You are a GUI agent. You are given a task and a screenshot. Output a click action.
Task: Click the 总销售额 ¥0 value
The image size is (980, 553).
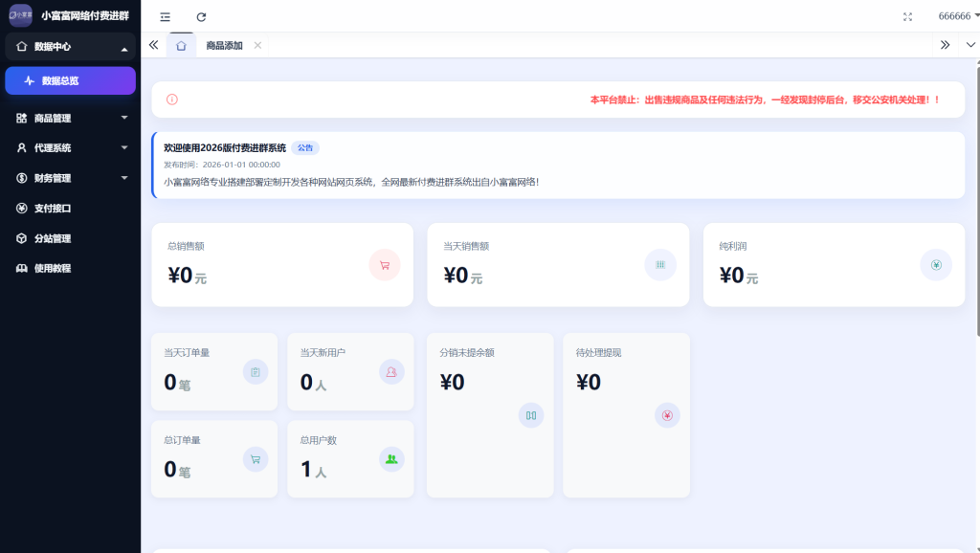click(x=187, y=275)
